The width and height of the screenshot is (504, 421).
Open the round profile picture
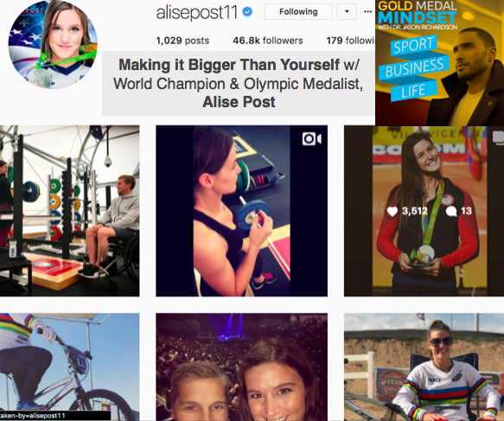click(x=53, y=45)
